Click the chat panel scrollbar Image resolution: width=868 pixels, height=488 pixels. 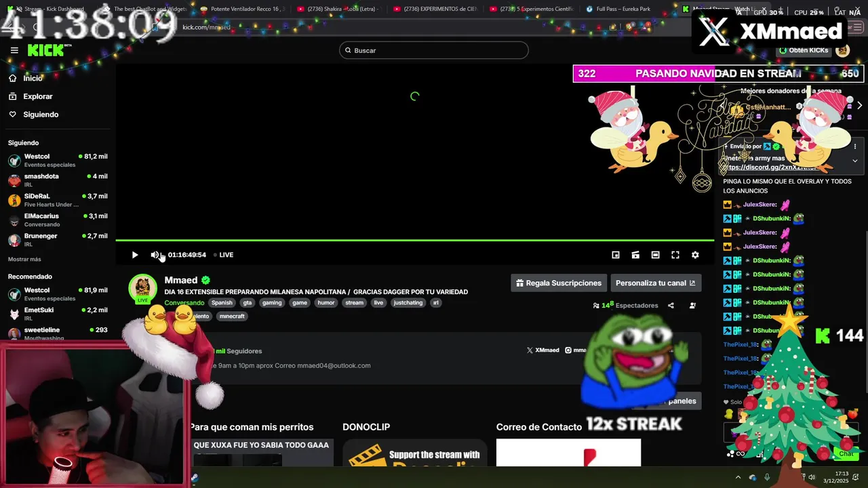866,312
